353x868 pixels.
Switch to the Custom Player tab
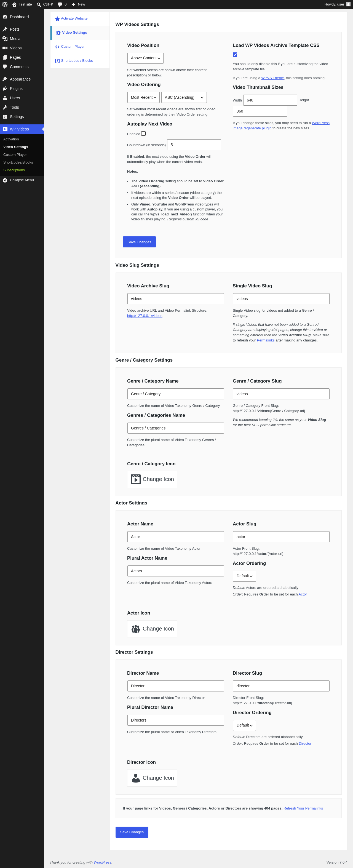pos(80,47)
